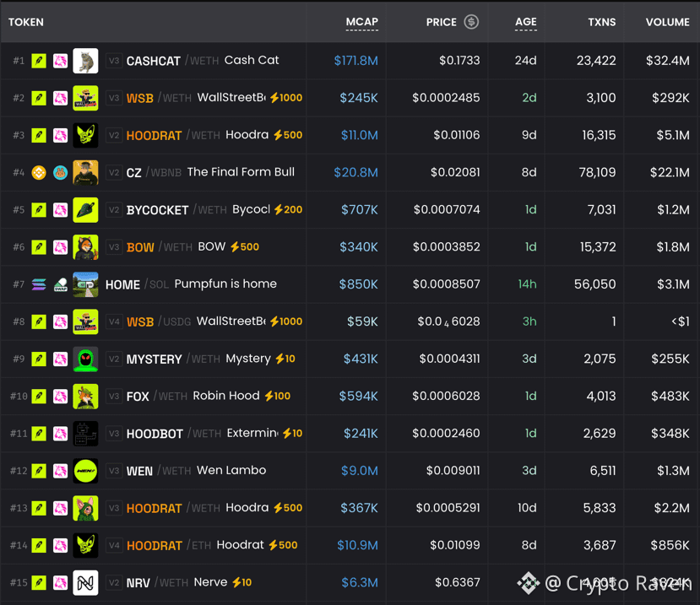Open the FOX Robin Hood token image
The image size is (700, 605).
(85, 396)
